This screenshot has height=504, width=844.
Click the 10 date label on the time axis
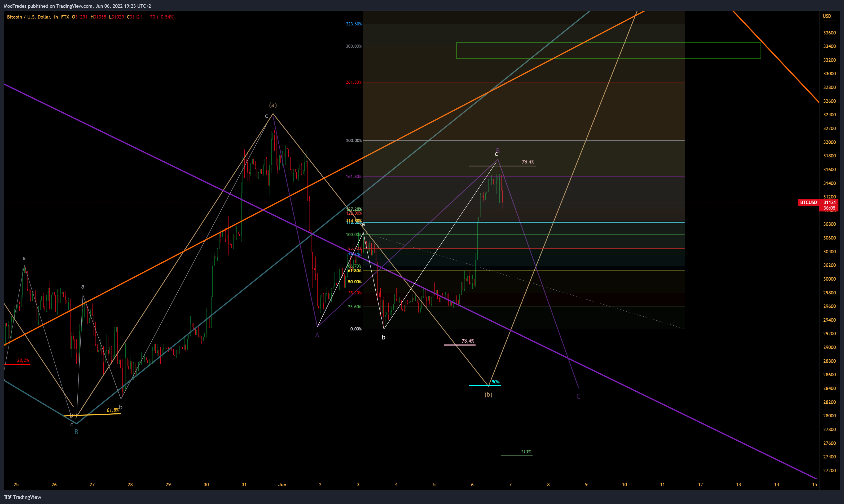click(x=624, y=485)
